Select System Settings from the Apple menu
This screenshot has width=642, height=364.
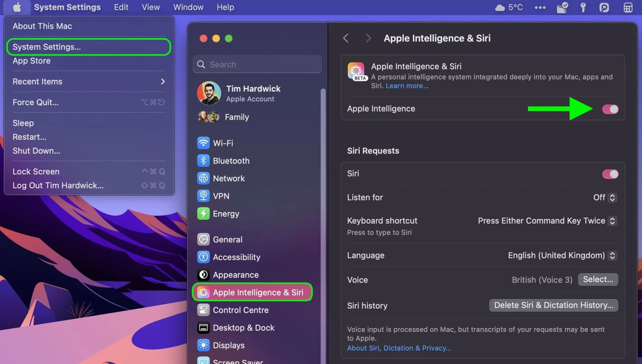pos(46,47)
